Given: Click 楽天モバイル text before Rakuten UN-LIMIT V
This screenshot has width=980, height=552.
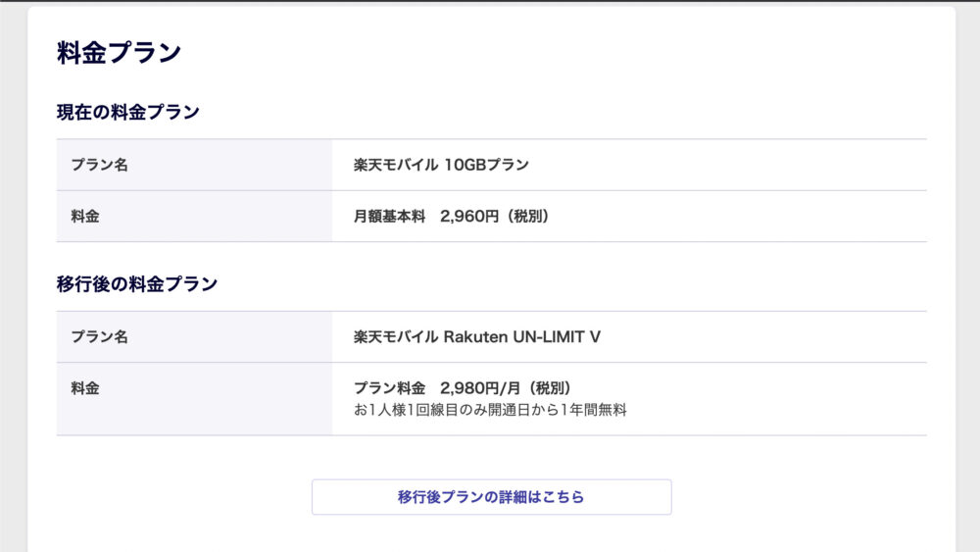Looking at the screenshot, I should point(396,337).
